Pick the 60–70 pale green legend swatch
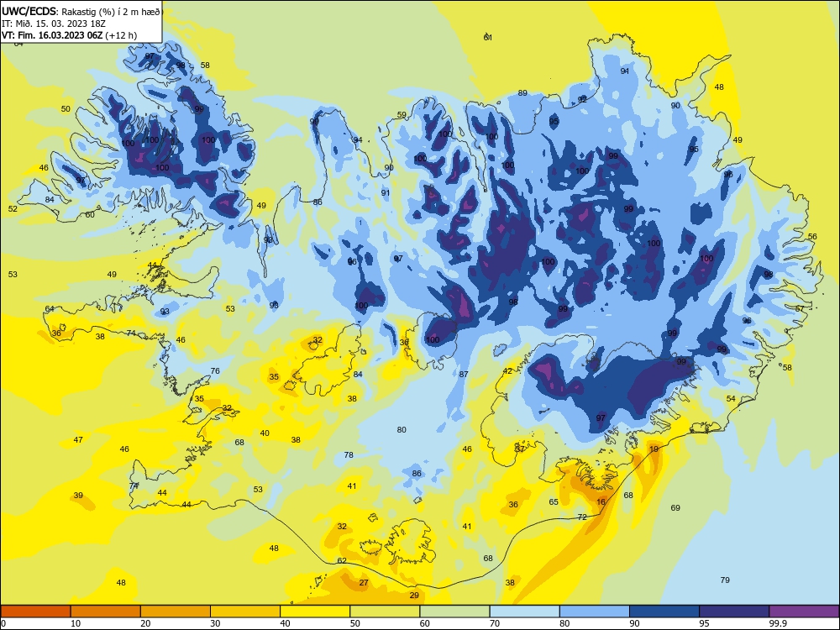The width and height of the screenshot is (840, 630). [x=454, y=612]
